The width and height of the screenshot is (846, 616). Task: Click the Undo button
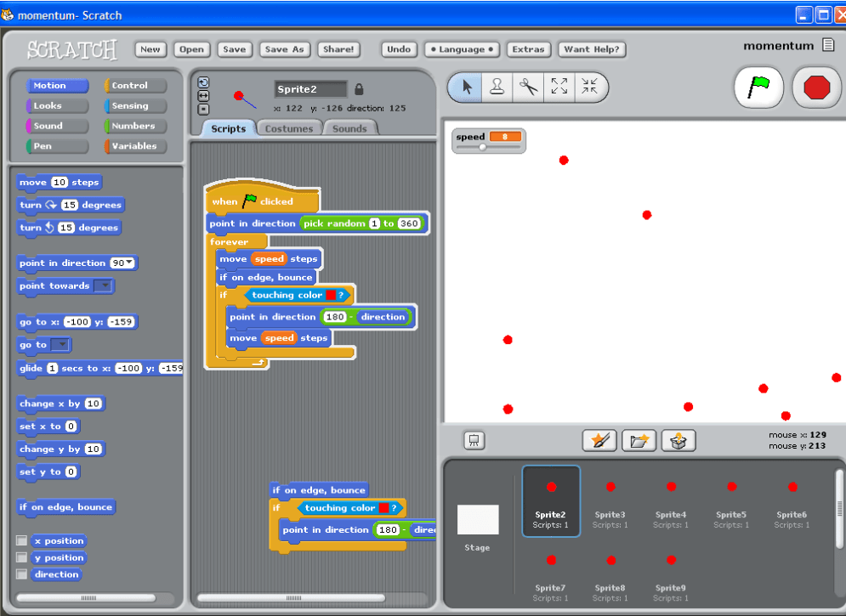(399, 49)
